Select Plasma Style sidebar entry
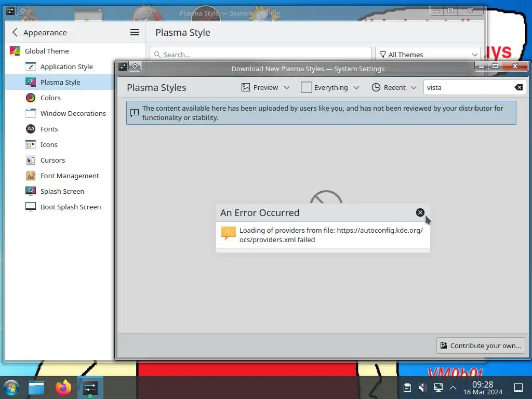532x399 pixels. [x=61, y=82]
